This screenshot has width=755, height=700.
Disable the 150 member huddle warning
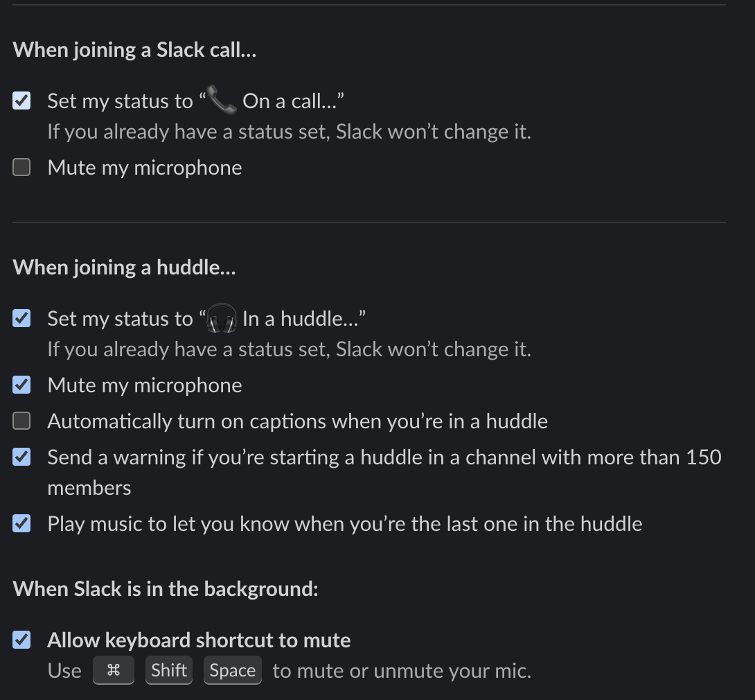(x=21, y=457)
